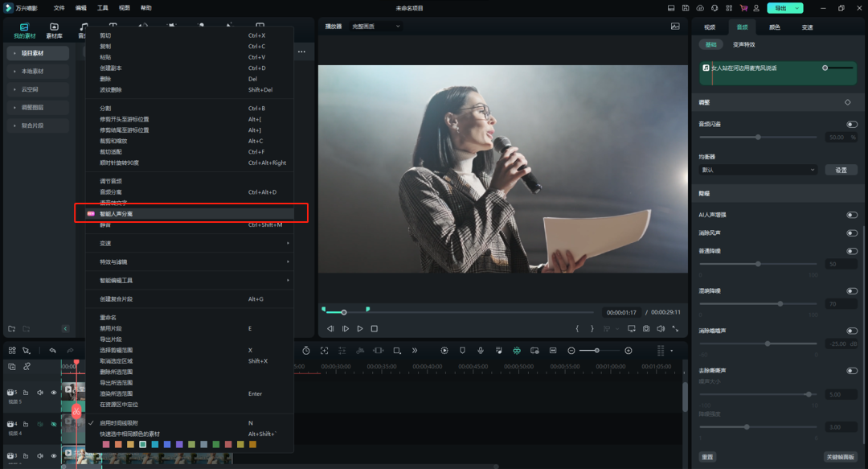Enable the 消除风声 wind removal switch
The height and width of the screenshot is (469, 868).
852,232
